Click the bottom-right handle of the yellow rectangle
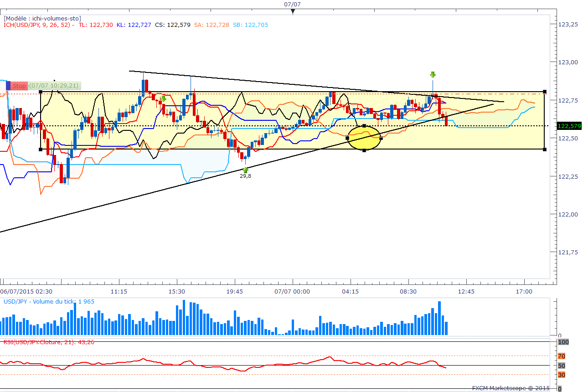 (x=545, y=149)
